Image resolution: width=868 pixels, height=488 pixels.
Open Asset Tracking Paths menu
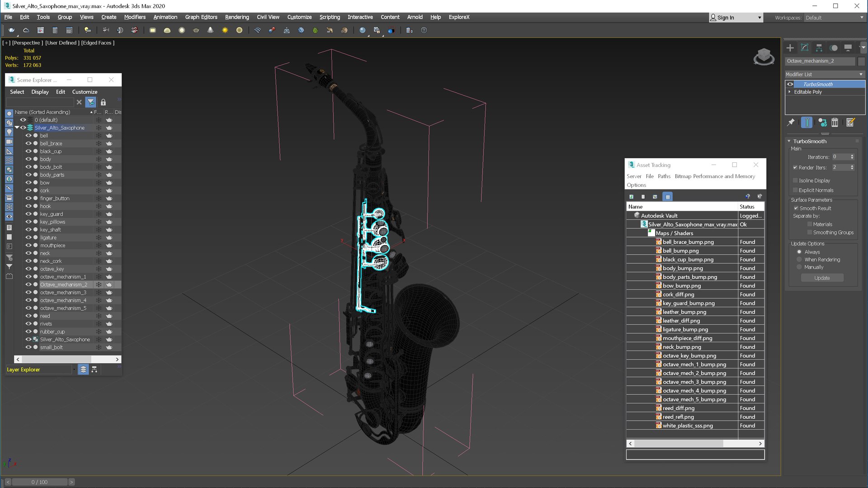click(x=664, y=176)
